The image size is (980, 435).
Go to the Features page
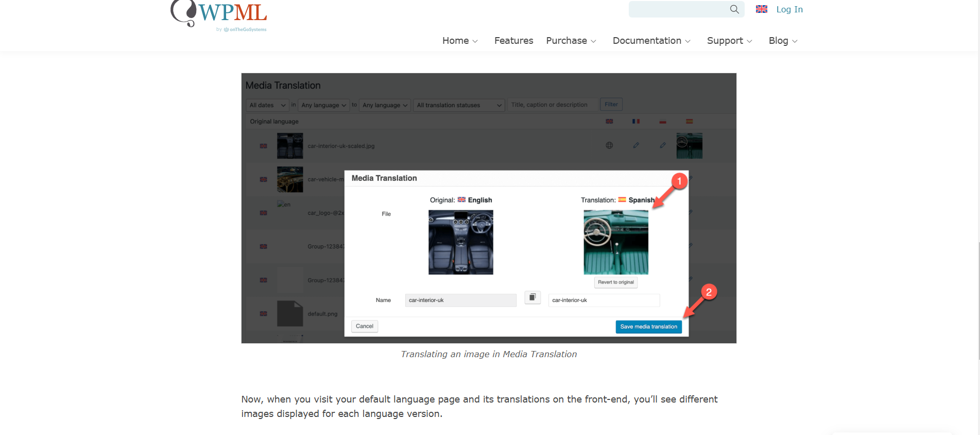(x=513, y=41)
